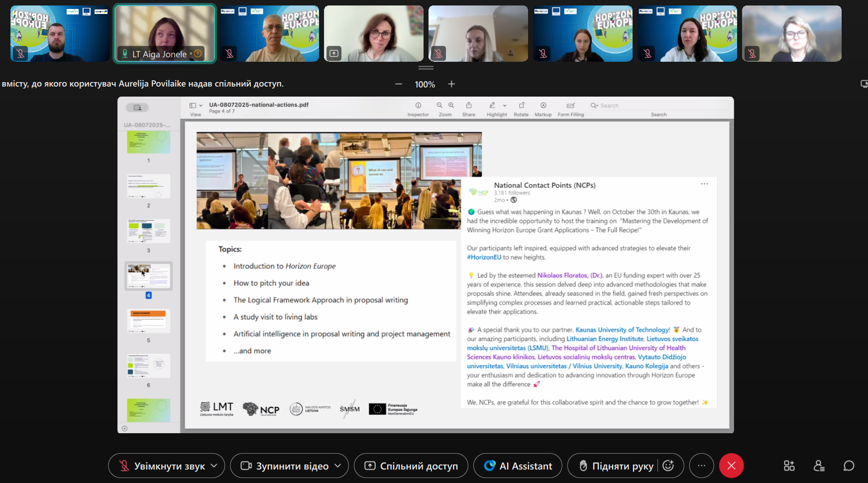Click the share icon on the glasses woman tile
The width and height of the screenshot is (868, 483).
pyautogui.click(x=334, y=53)
